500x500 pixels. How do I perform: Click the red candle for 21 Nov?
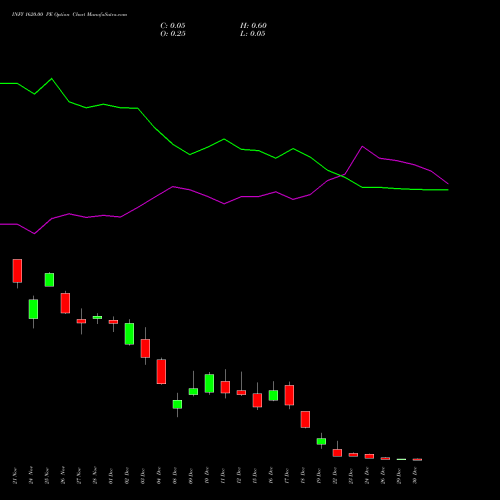pos(17,271)
